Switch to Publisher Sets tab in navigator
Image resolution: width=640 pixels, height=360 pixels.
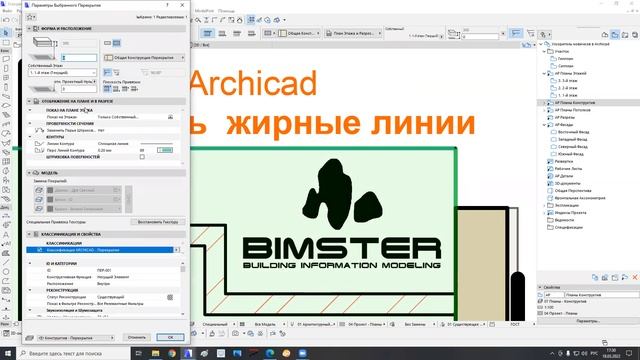(635, 35)
